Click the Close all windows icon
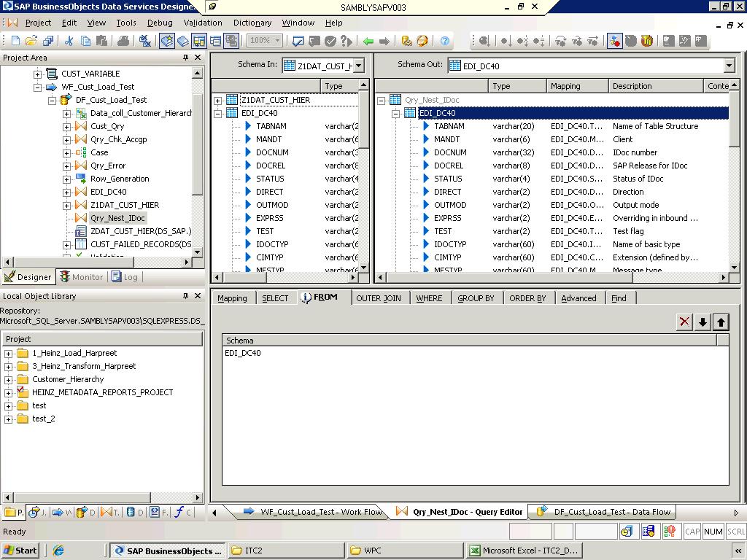Image resolution: width=747 pixels, height=560 pixels. tap(145, 41)
